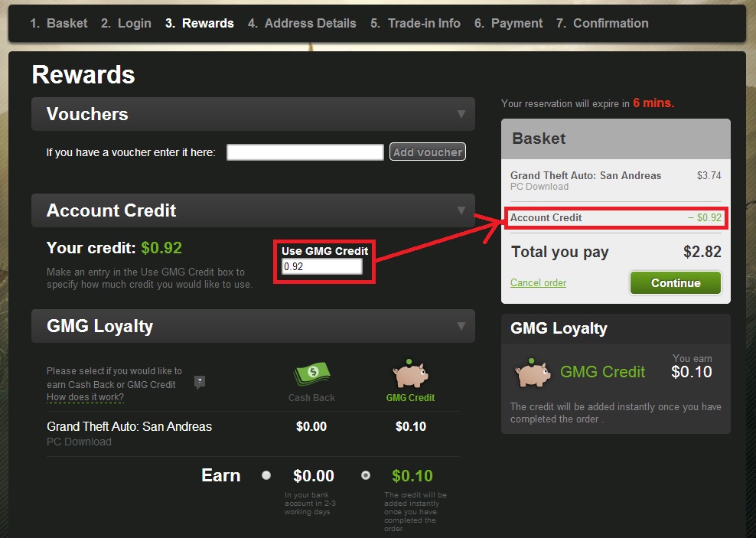Open the How does it work link
This screenshot has height=538, width=756.
pyautogui.click(x=85, y=397)
